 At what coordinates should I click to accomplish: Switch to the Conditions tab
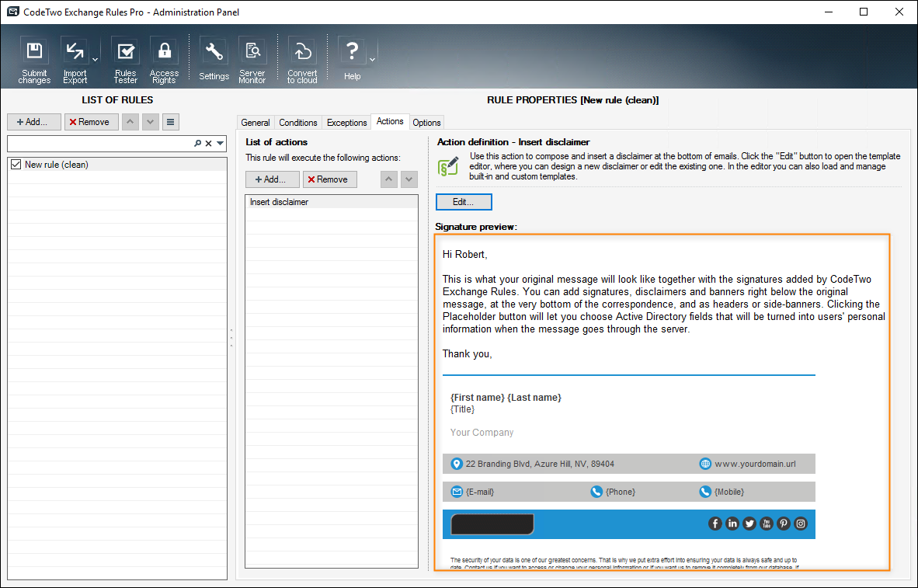[x=298, y=123]
